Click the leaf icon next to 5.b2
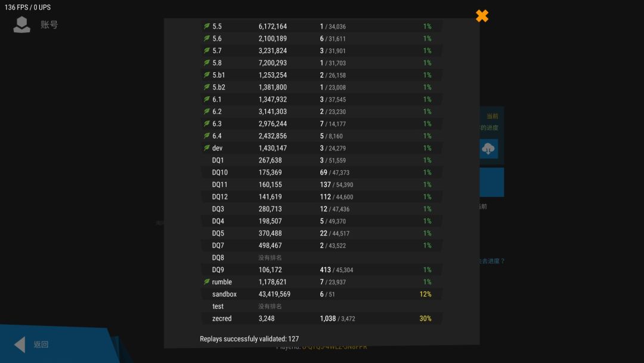Screen dimensions: 644x363 point(207,87)
